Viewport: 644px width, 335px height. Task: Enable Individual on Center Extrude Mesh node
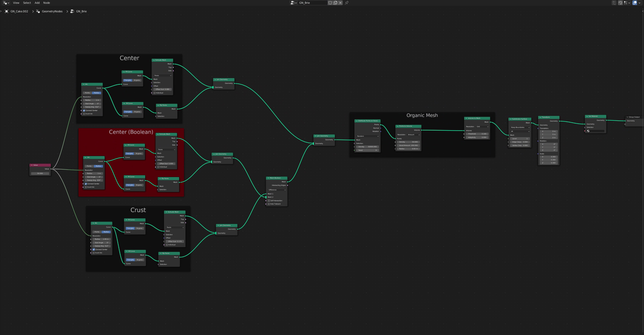click(154, 93)
